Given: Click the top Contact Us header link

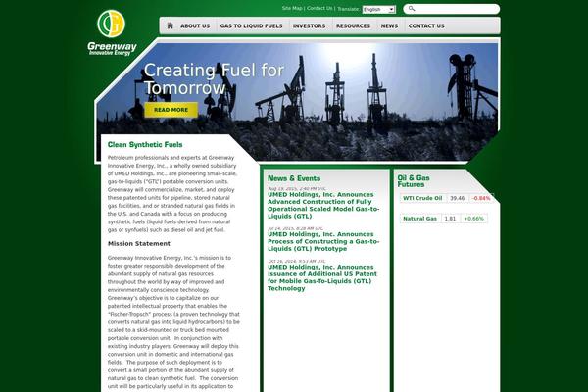Looking at the screenshot, I should click(x=319, y=8).
